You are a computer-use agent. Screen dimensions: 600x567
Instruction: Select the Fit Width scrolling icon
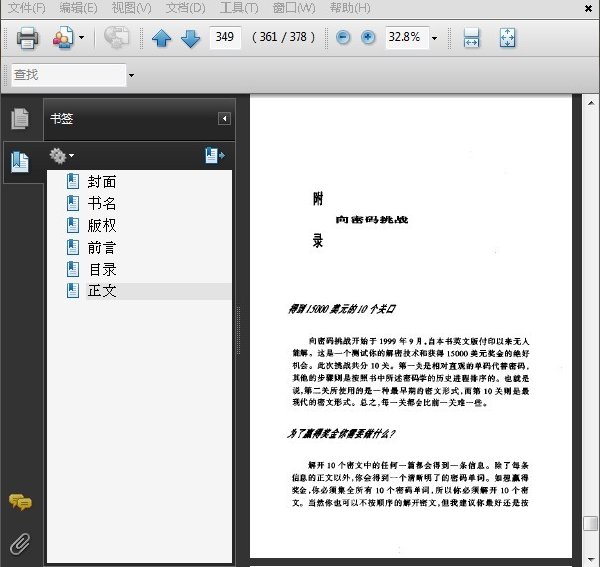(x=471, y=37)
